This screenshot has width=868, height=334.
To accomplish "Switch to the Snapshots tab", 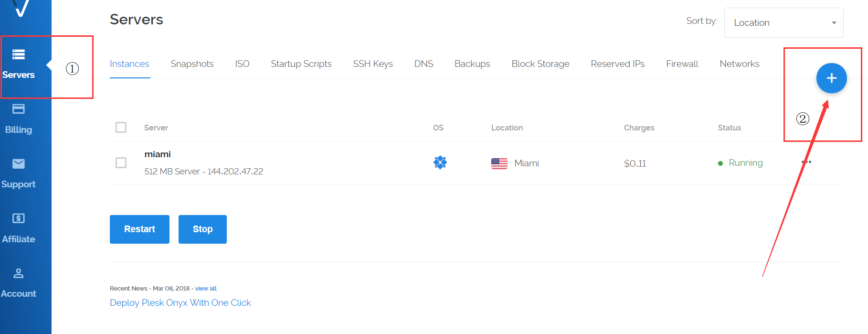I will pyautogui.click(x=192, y=64).
